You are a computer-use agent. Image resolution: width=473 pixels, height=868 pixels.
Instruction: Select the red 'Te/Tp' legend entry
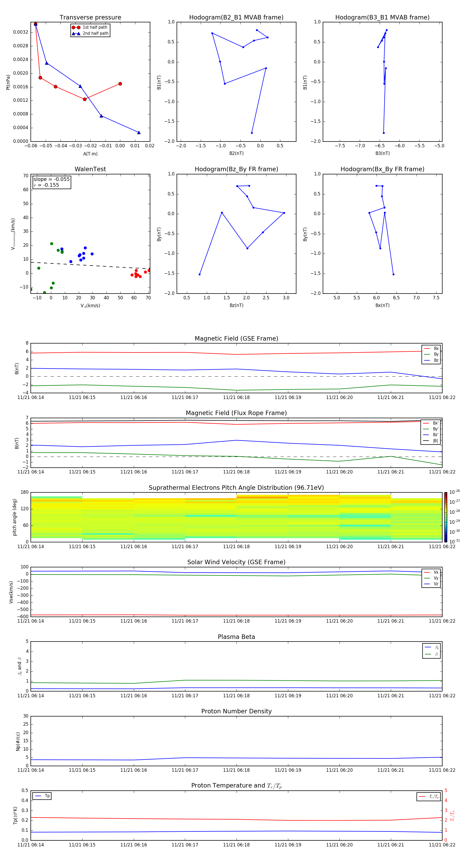tap(429, 796)
